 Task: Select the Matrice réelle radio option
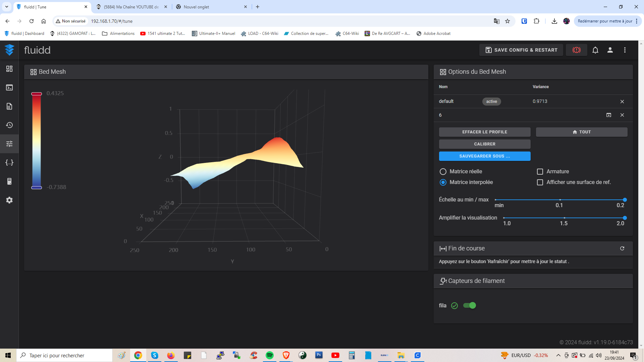click(x=443, y=172)
